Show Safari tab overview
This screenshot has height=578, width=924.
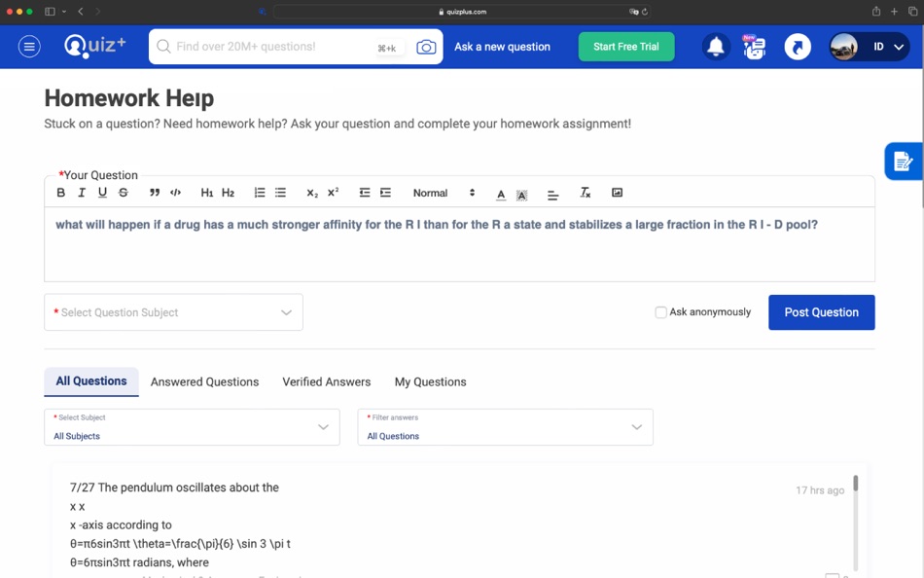[x=912, y=12]
